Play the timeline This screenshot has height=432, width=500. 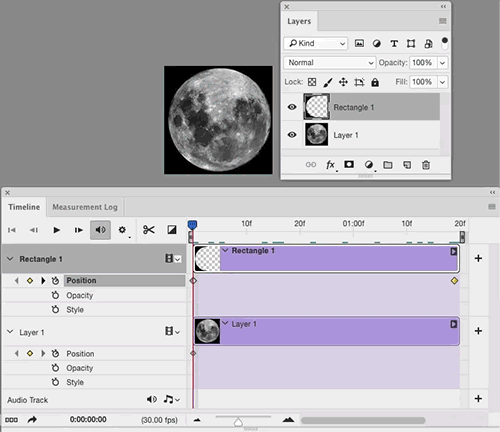pyautogui.click(x=57, y=230)
